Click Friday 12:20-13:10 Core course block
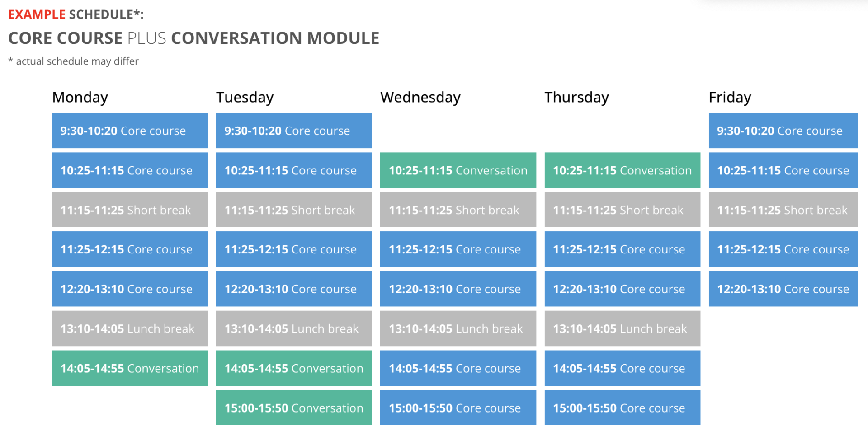 point(783,289)
